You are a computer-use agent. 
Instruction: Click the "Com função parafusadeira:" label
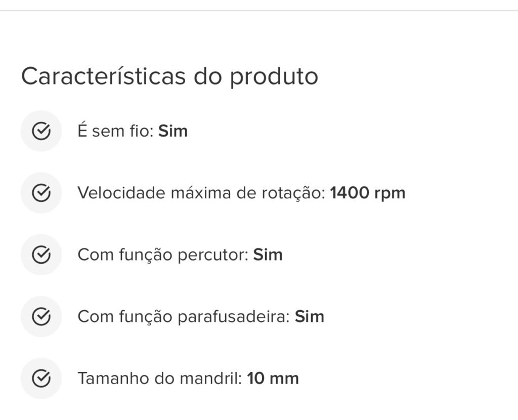coord(184,317)
